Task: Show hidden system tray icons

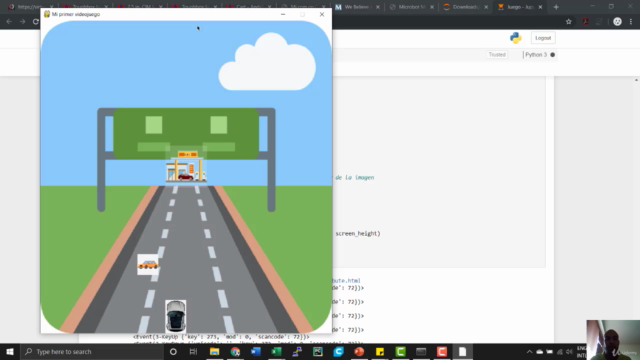Action: tap(529, 351)
